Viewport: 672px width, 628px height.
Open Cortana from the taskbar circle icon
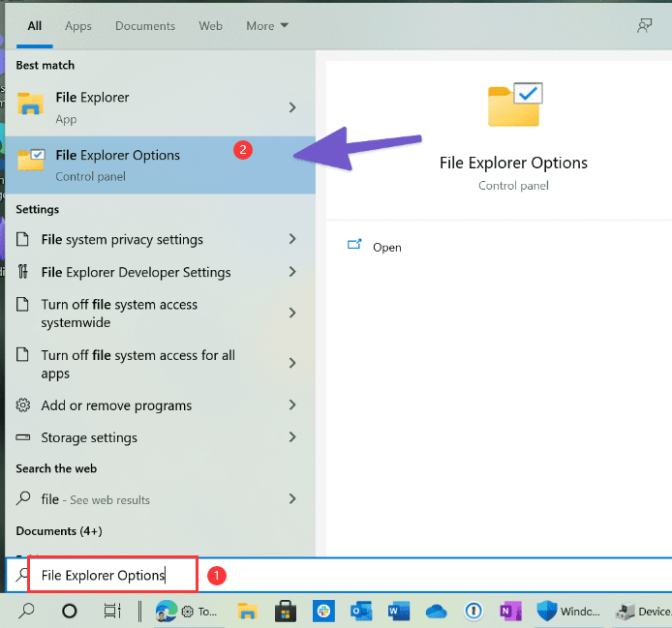tap(70, 612)
